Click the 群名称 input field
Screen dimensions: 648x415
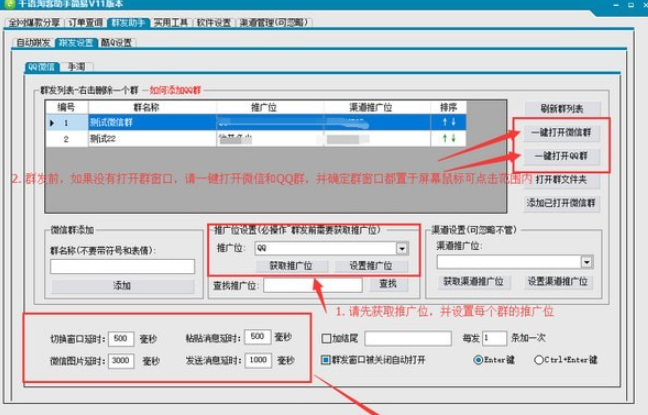(x=122, y=266)
